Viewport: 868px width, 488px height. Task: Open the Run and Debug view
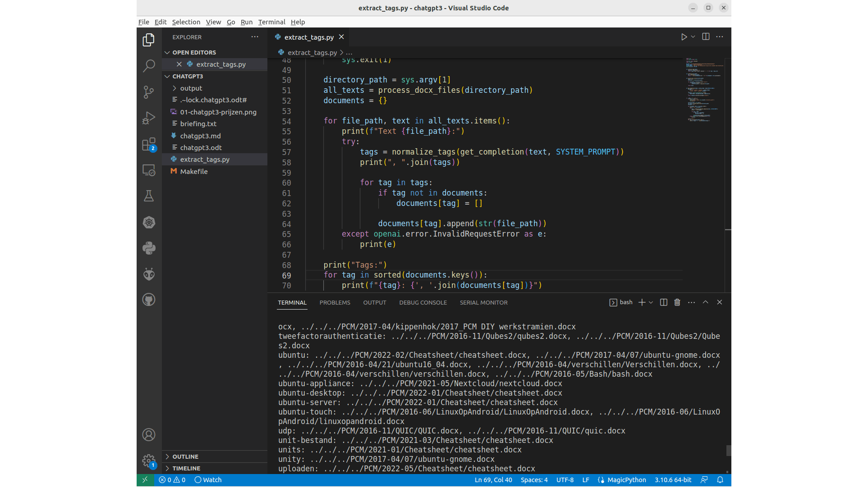pyautogui.click(x=148, y=118)
